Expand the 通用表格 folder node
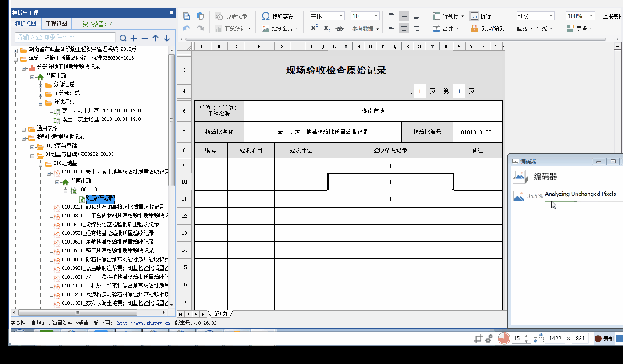 (x=24, y=128)
